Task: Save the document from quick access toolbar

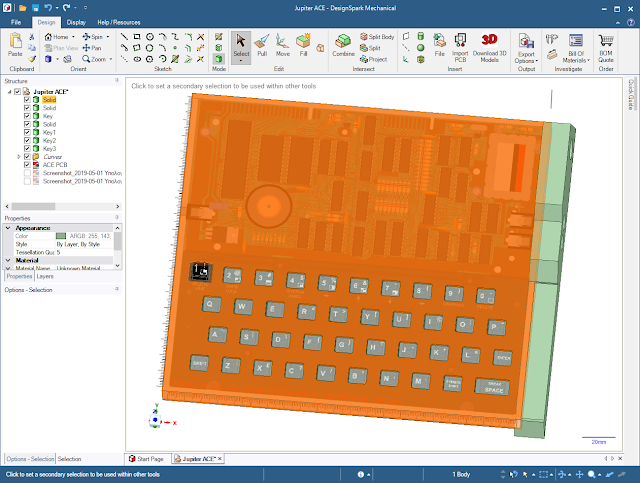Action: pos(36,8)
